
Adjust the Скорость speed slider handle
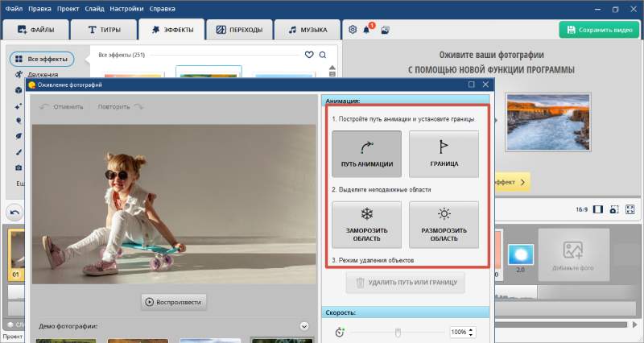coord(398,333)
